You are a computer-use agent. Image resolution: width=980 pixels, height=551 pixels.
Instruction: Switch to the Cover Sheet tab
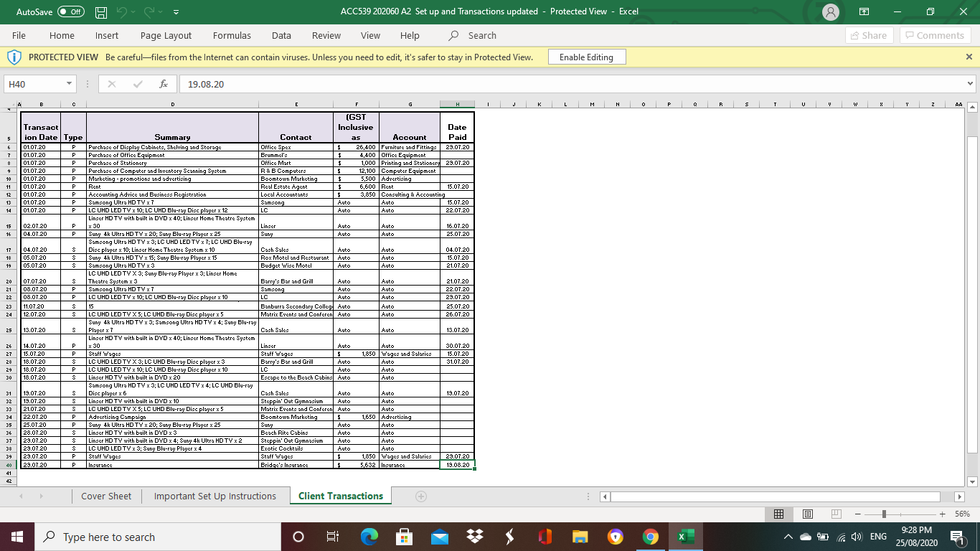106,496
